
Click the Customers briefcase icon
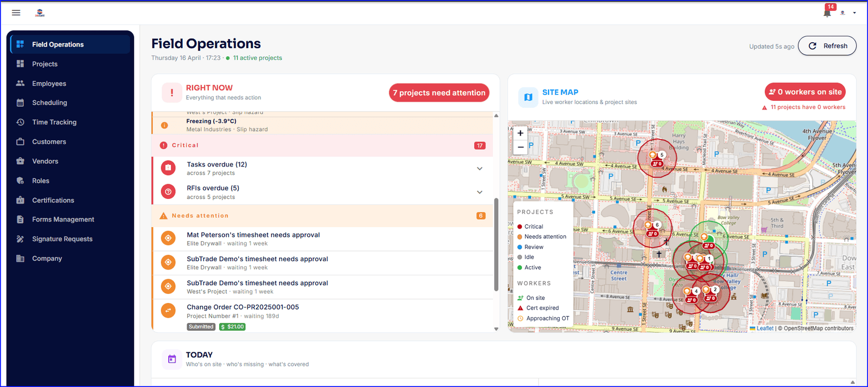click(x=20, y=141)
